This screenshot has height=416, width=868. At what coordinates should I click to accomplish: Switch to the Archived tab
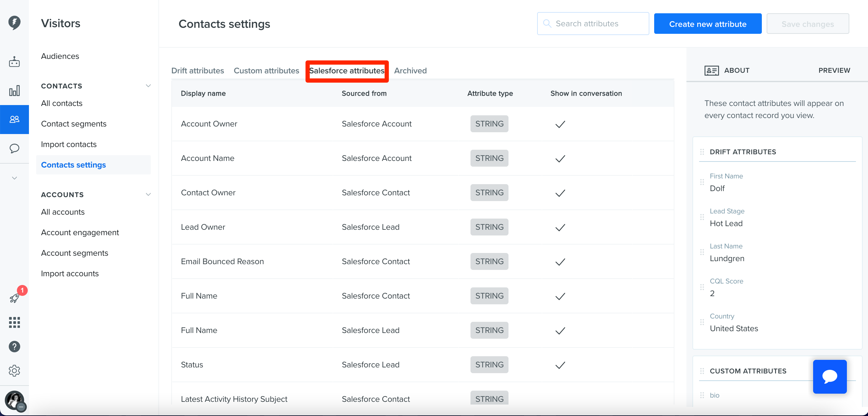coord(410,71)
